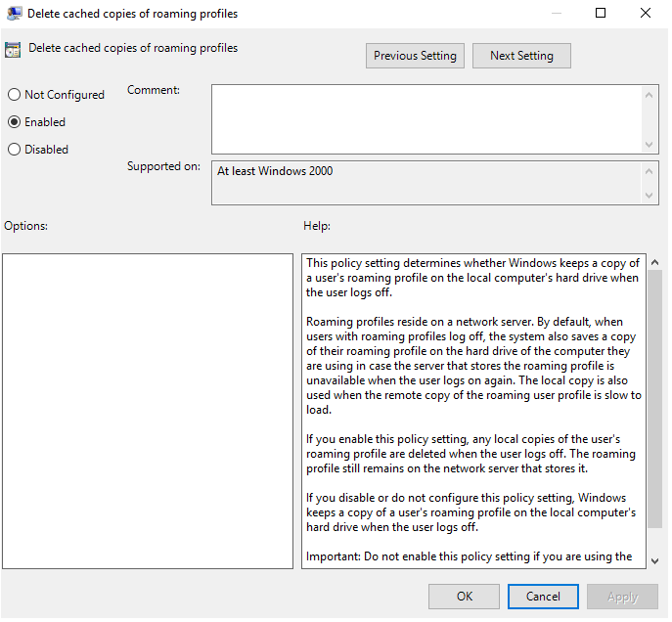672x622 pixels.
Task: Minimize the policy setting window
Action: point(556,14)
